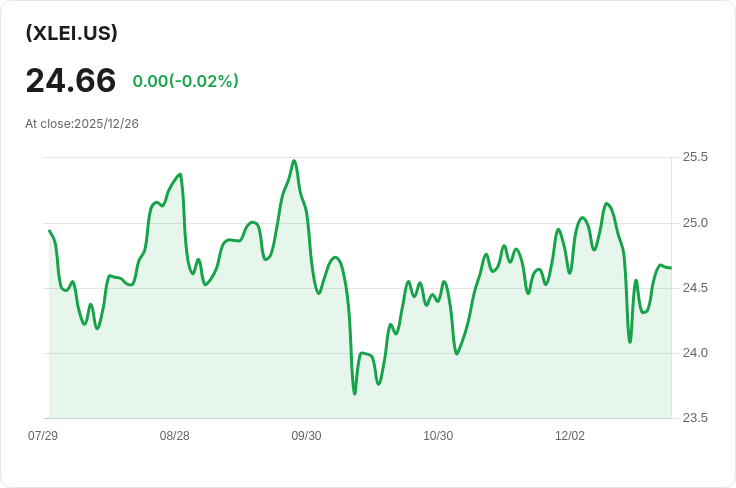
Task: Click the mid-December peak of the chart line
Action: [606, 204]
